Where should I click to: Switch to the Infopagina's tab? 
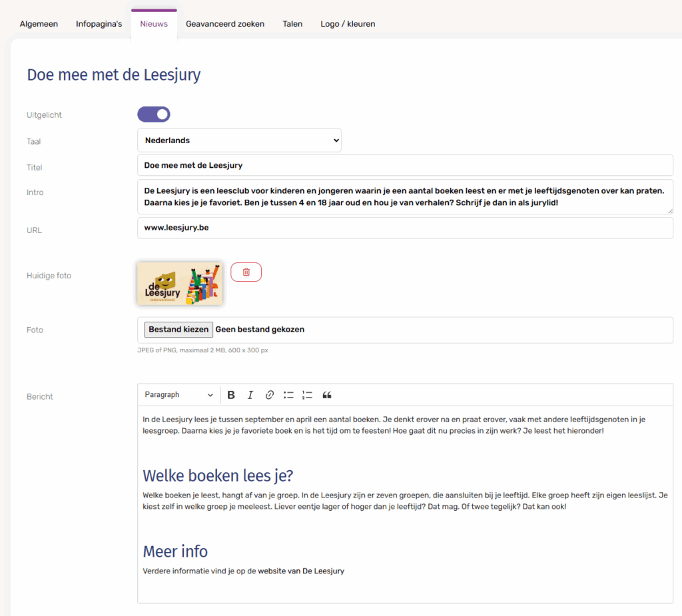[x=99, y=24]
